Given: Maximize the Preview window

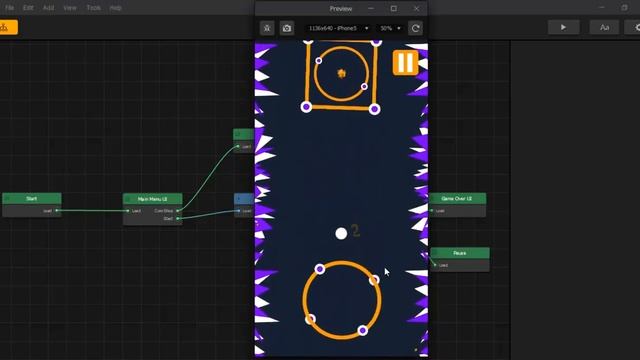Looking at the screenshot, I should (x=393, y=9).
